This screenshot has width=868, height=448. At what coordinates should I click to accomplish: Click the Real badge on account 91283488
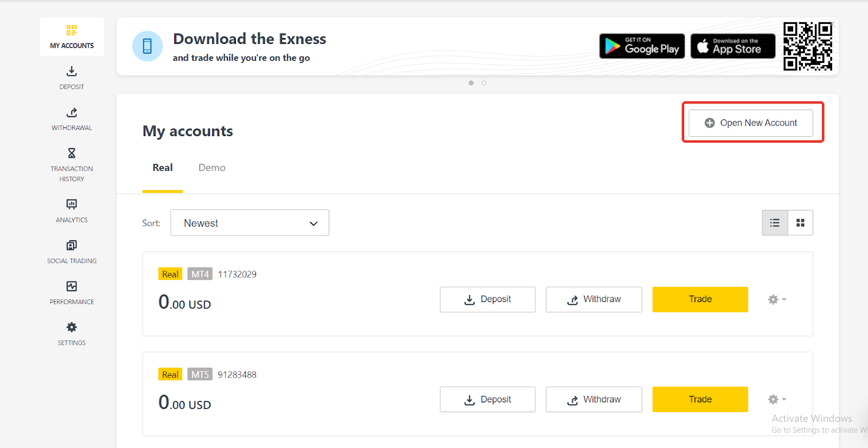pos(170,374)
